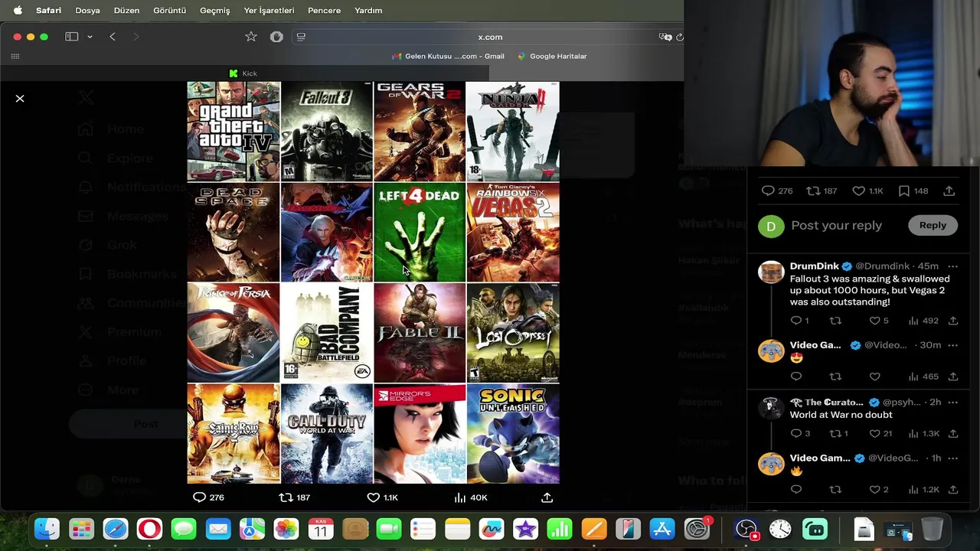Click the x.com address bar
The image size is (980, 551).
tap(490, 37)
